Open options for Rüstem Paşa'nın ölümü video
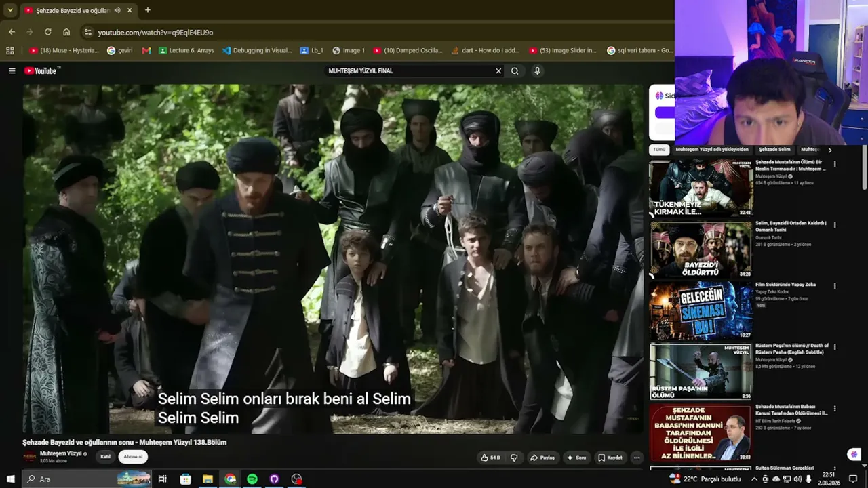Screen dimensions: 868x488 (x=835, y=347)
